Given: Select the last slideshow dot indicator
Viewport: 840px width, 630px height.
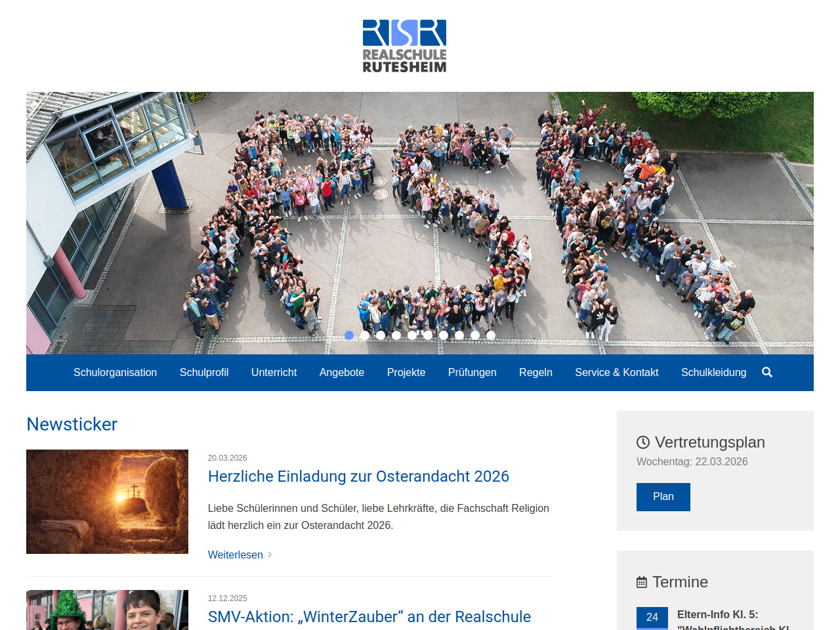Looking at the screenshot, I should coord(491,335).
